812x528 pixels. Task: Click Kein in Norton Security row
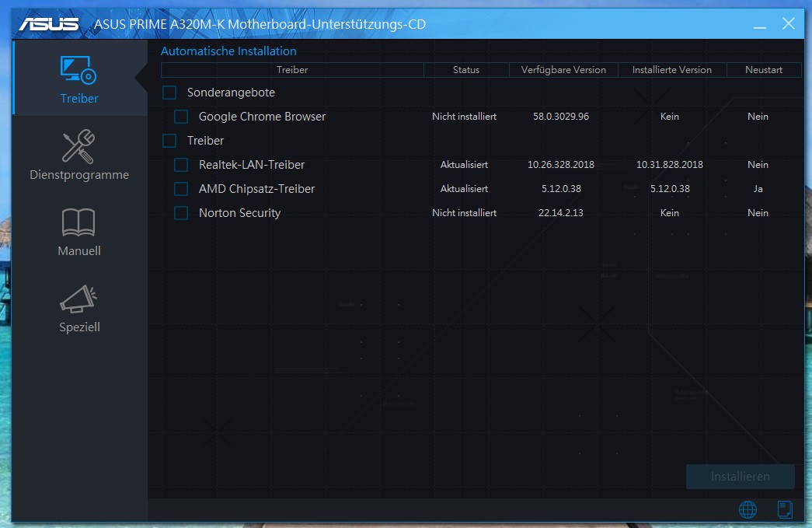670,213
